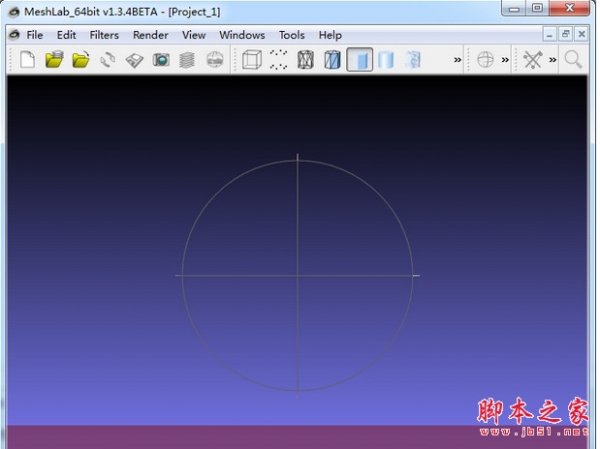Click the trackball globe icon
Image resolution: width=600 pixels, height=449 pixels.
tap(485, 60)
